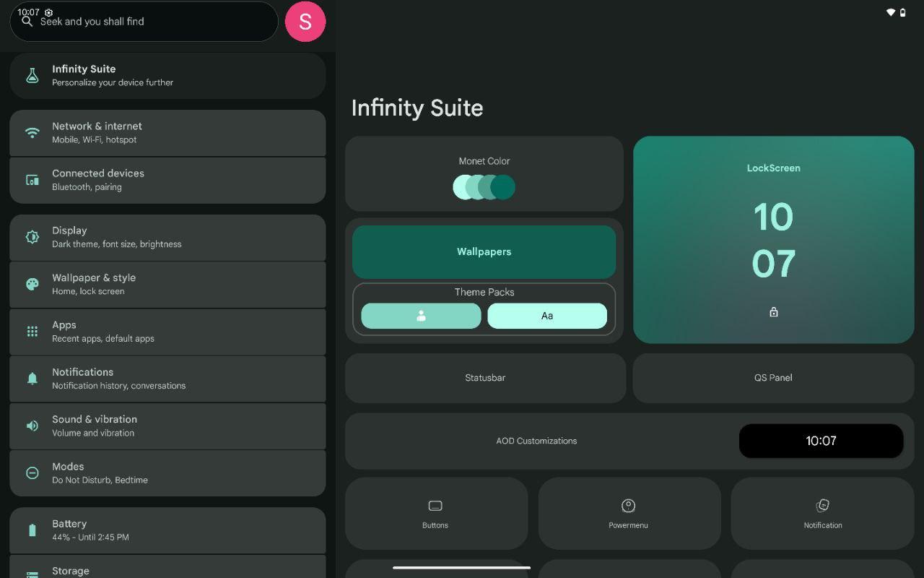Click the lightest Monet color circle

[463, 187]
